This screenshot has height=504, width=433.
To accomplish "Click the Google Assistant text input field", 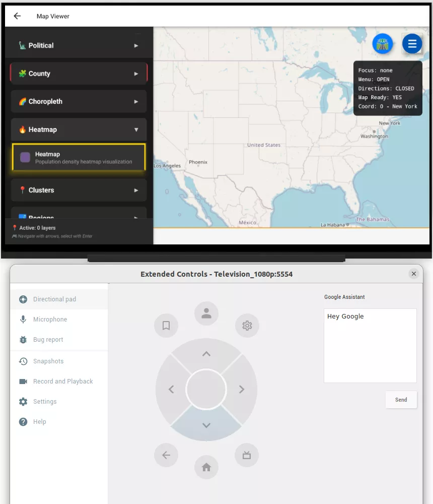I will coord(370,345).
